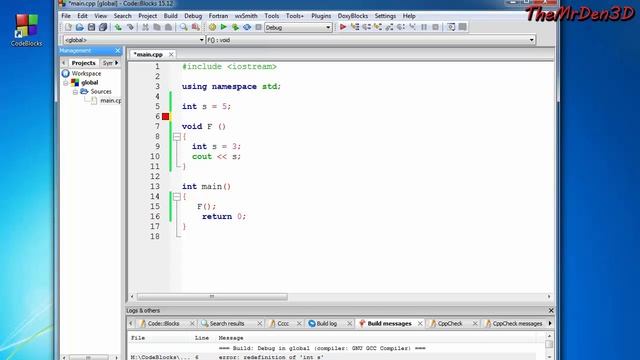Click the Step into debug icon
The image size is (640, 360).
point(378,27)
